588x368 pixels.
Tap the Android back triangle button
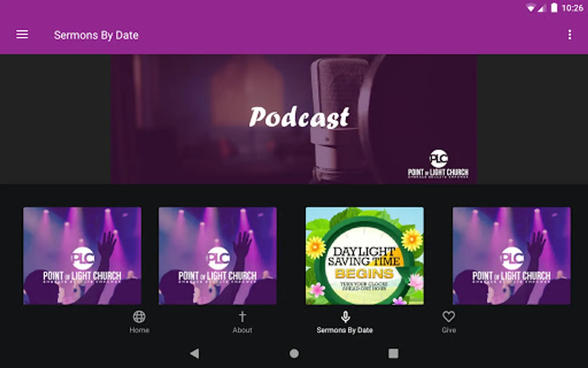pyautogui.click(x=194, y=353)
